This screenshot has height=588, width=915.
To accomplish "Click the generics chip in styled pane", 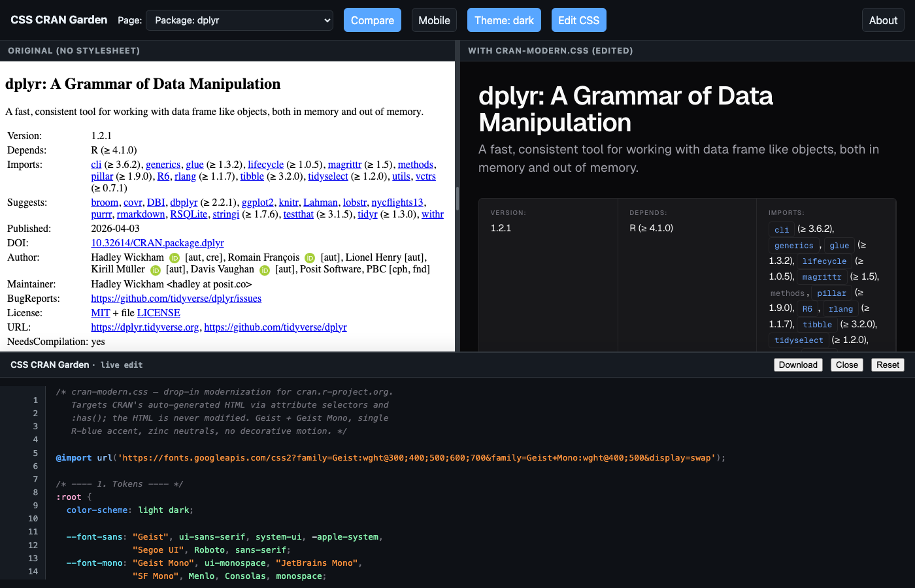I will 794,245.
